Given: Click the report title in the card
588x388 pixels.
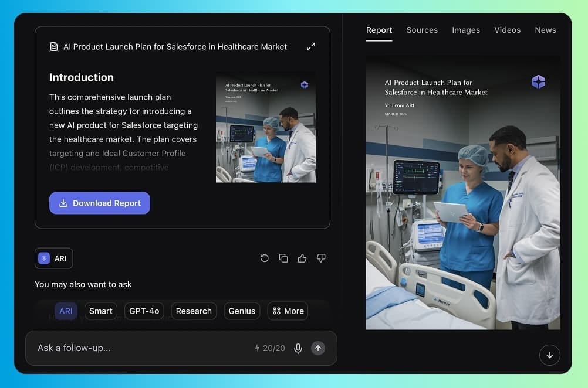Looking at the screenshot, I should (x=175, y=46).
